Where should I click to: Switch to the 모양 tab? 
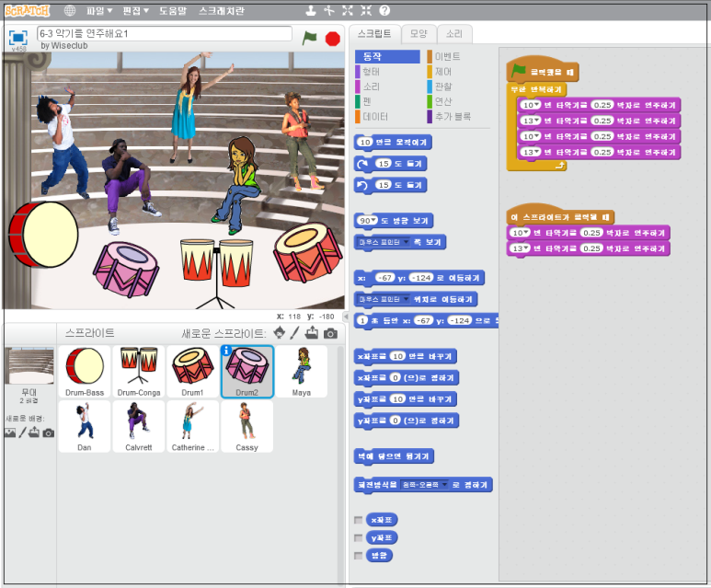point(419,33)
